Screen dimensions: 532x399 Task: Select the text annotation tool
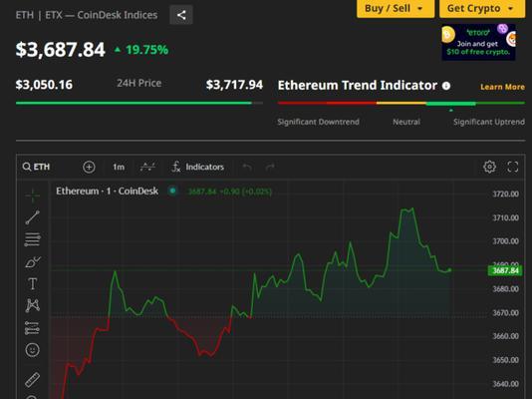(33, 284)
